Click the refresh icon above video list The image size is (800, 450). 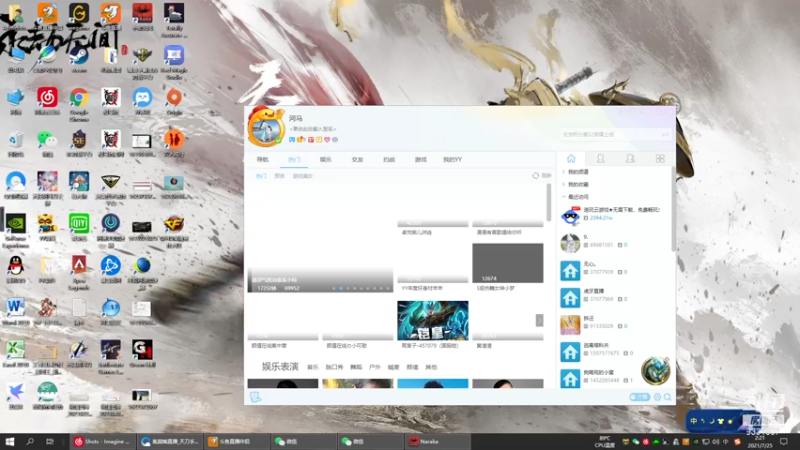coord(535,176)
